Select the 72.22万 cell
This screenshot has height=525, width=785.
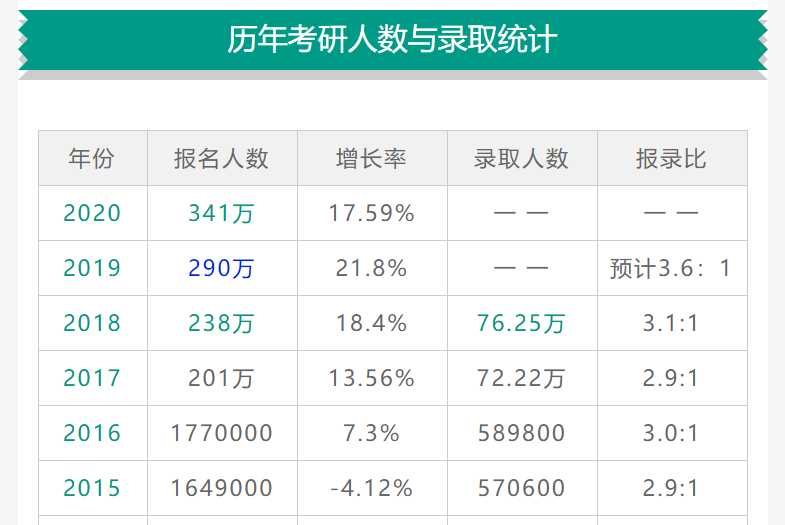(x=521, y=378)
